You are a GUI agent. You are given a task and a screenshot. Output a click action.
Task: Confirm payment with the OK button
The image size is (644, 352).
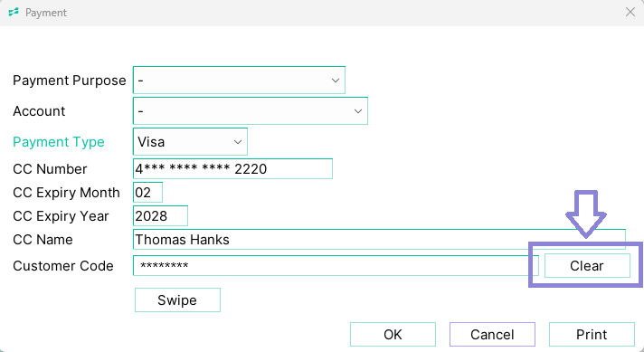(393, 334)
